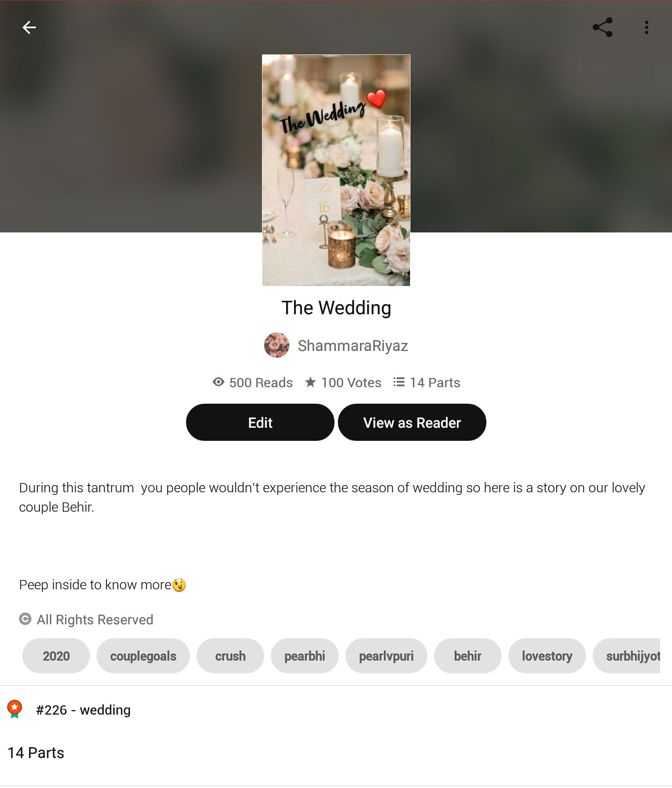Select the lovestory tag
Viewport: 672px width, 788px height.
(547, 656)
